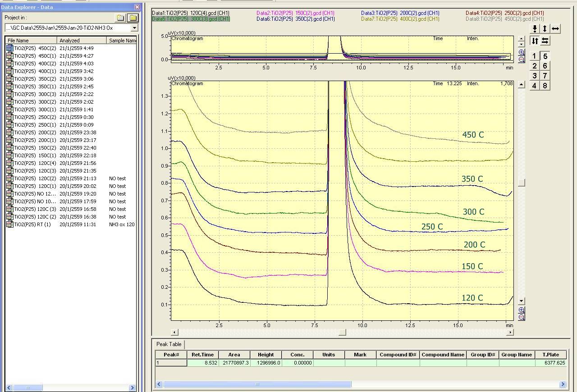Click the vertical double-arrow scale icon
The width and height of the screenshot is (577, 392).
coord(545,29)
